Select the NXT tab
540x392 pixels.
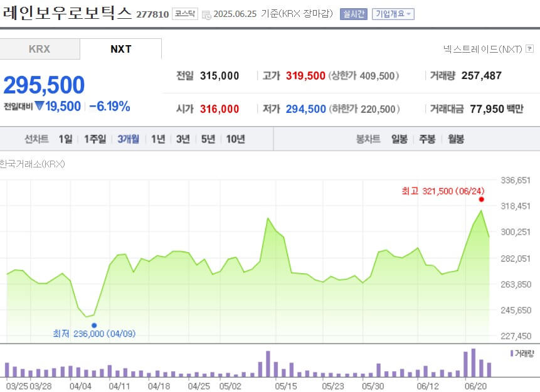[x=120, y=48]
